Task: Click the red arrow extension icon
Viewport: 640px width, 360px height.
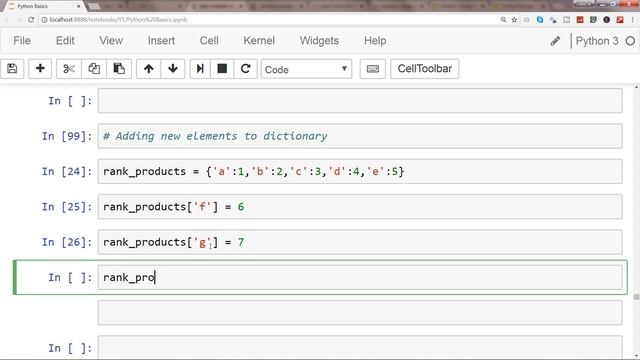Action: coord(620,20)
